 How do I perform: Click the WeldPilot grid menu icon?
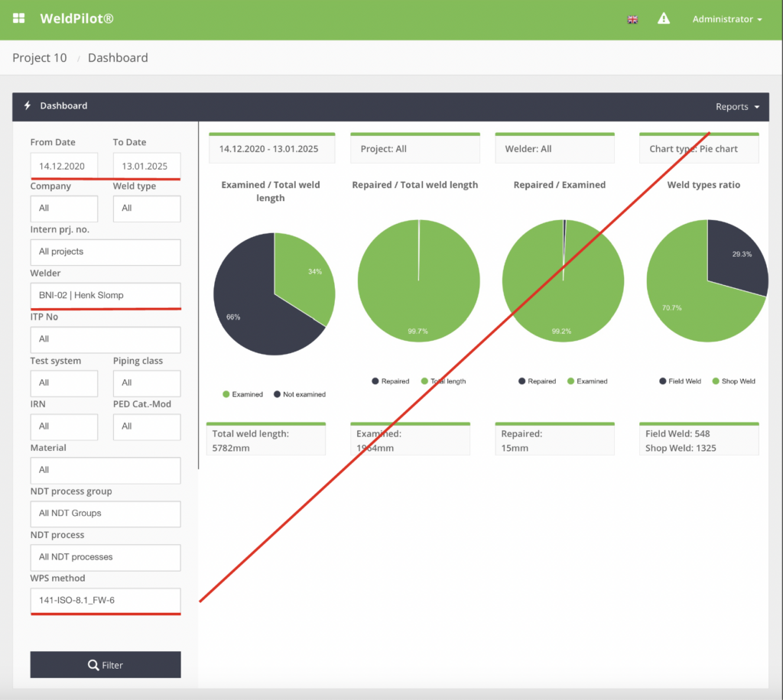pyautogui.click(x=19, y=18)
